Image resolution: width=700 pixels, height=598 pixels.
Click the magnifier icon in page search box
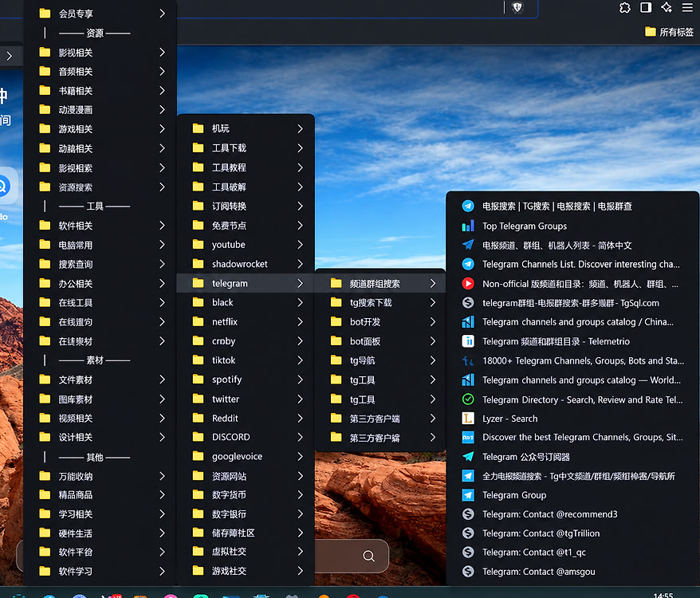point(368,556)
